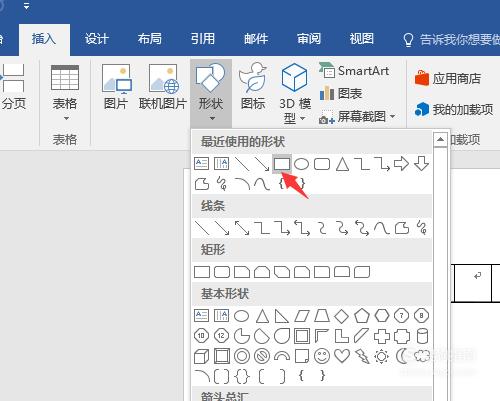Screen dimensions: 500x401
Task: Select parallelogram in 基本形状
Action: [x=302, y=316]
